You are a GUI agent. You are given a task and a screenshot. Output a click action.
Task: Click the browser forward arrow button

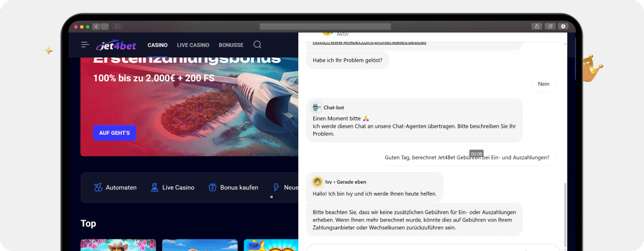[105, 26]
